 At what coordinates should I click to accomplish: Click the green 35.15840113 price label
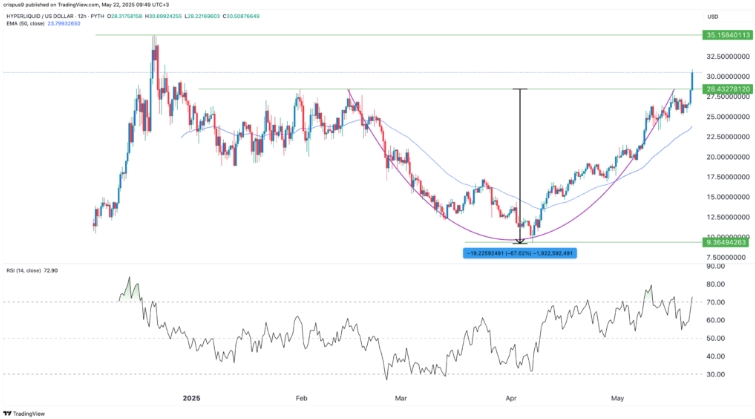726,35
